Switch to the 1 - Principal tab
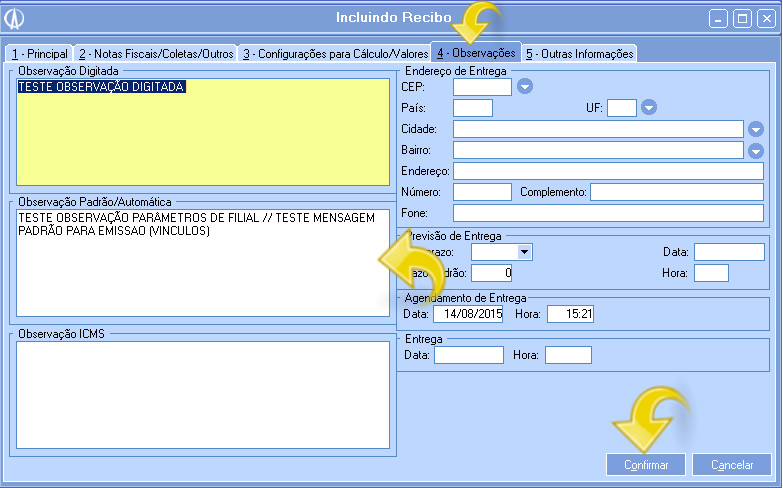Screen dimensions: 783x488 click(x=40, y=53)
